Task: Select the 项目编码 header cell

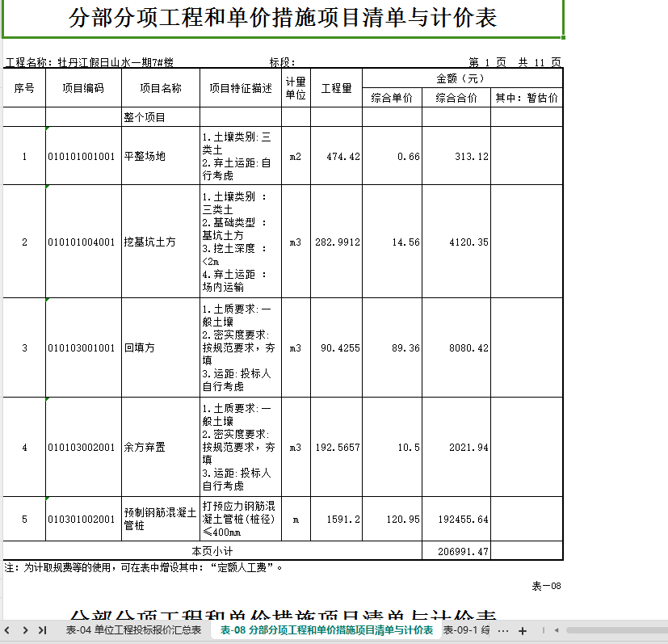Action: [83, 88]
